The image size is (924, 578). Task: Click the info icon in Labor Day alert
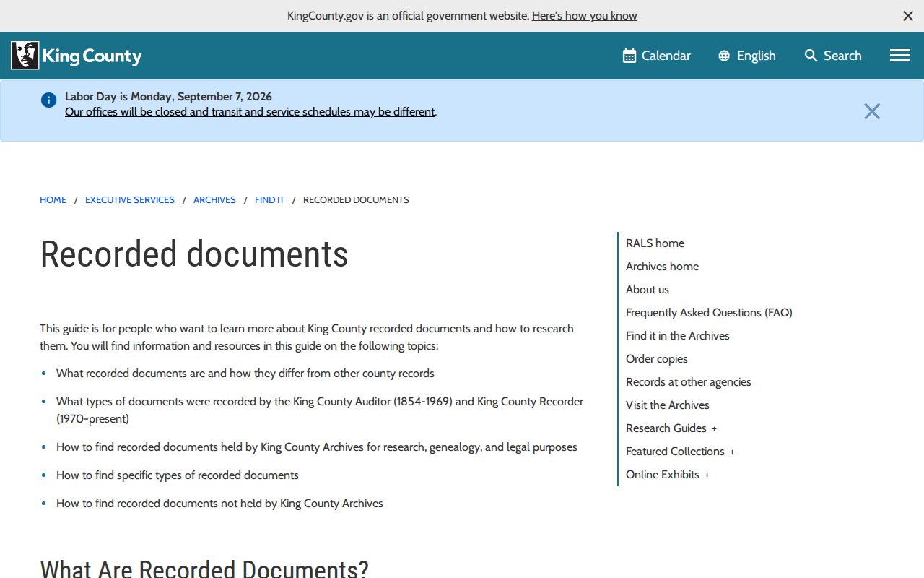(x=48, y=100)
